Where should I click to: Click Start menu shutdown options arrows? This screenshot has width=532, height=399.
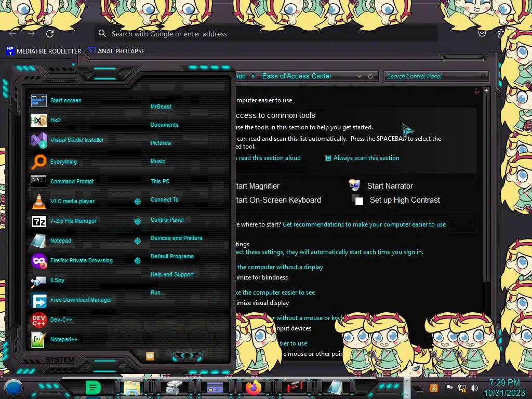click(x=187, y=356)
